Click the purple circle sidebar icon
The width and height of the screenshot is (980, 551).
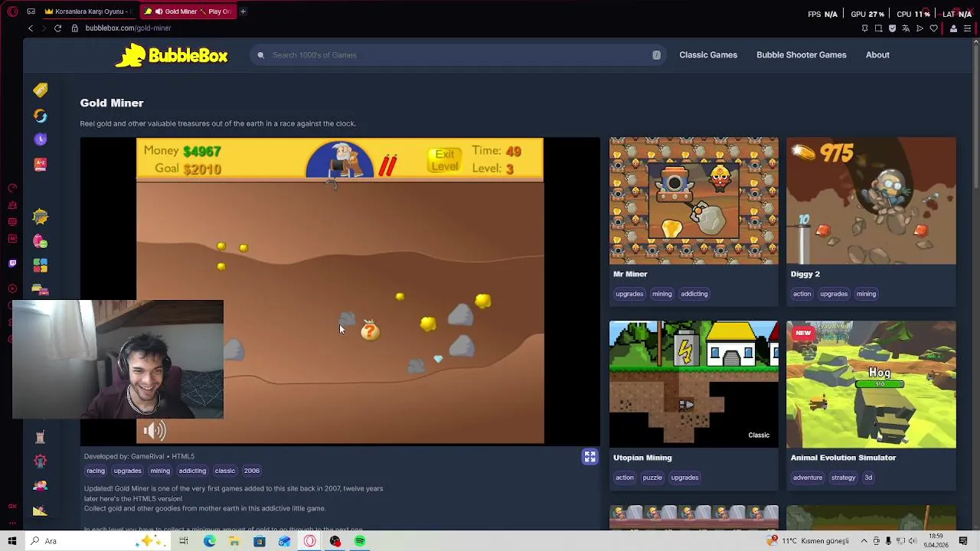pos(41,139)
